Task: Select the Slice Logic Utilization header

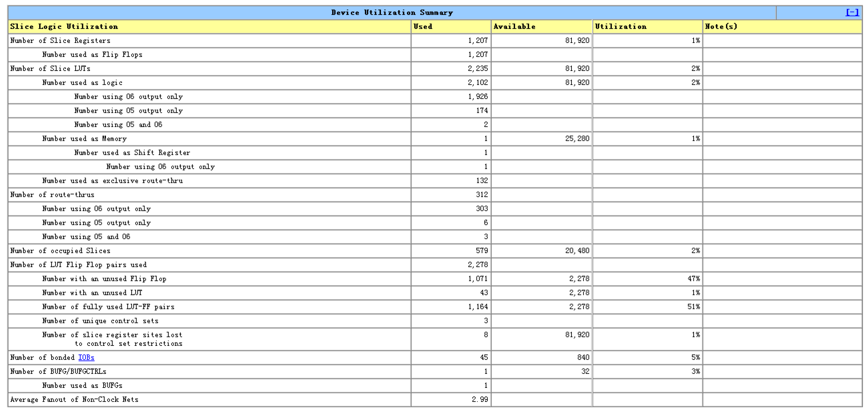Action: pyautogui.click(x=64, y=27)
